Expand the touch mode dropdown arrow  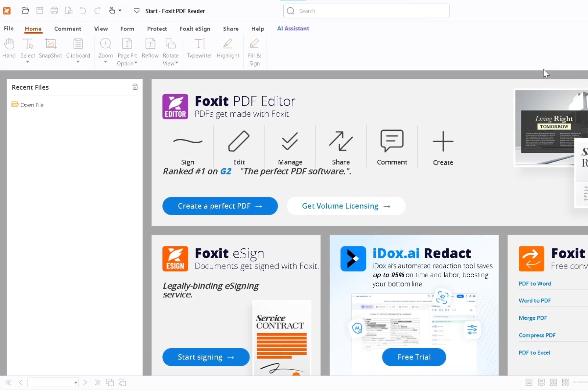pos(120,11)
